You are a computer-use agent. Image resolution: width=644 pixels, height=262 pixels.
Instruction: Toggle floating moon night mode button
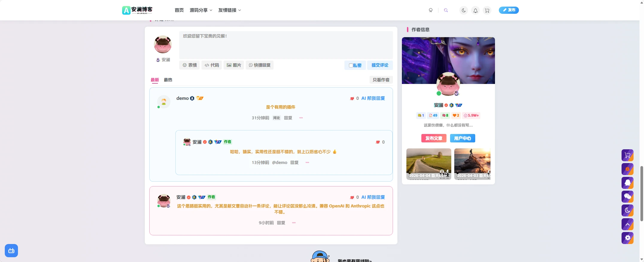click(628, 210)
